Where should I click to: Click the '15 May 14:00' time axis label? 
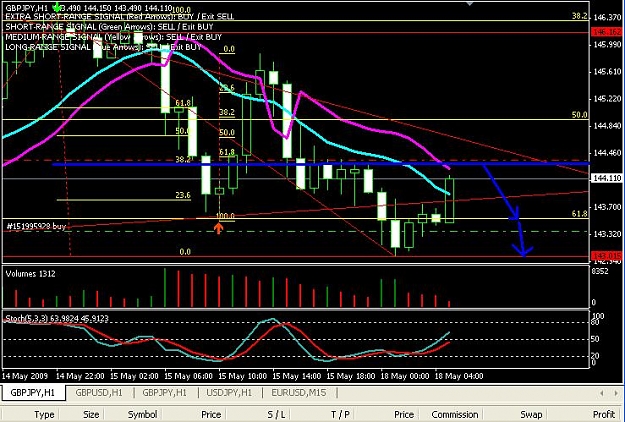(x=297, y=376)
